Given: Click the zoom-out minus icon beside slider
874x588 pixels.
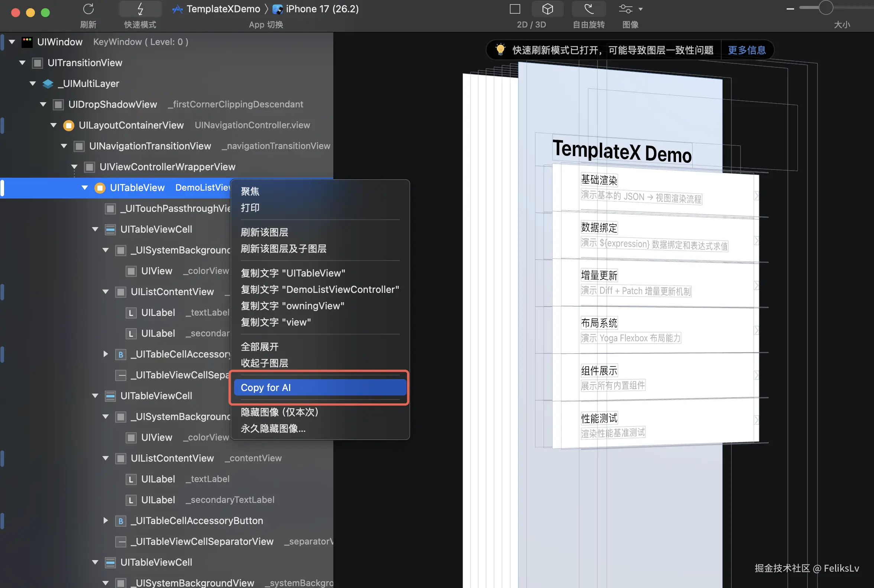Looking at the screenshot, I should click(x=790, y=9).
